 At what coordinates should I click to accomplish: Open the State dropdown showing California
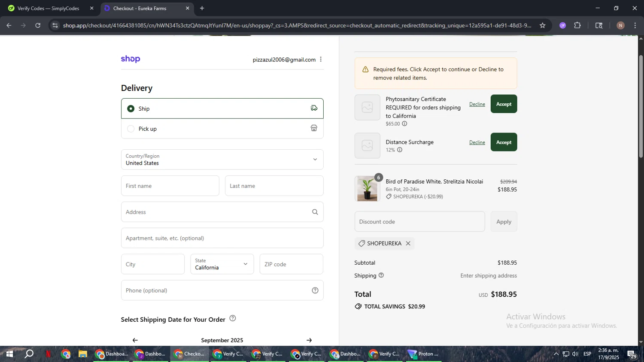point(222,264)
